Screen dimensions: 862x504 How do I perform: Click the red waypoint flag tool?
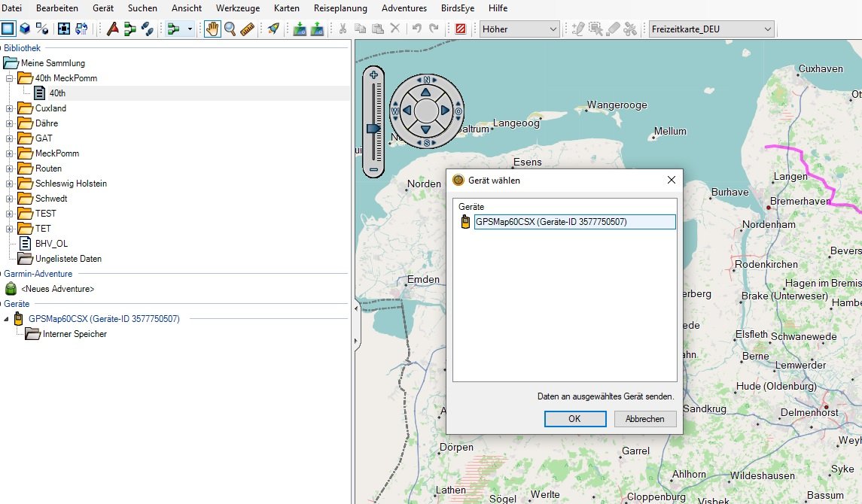112,29
